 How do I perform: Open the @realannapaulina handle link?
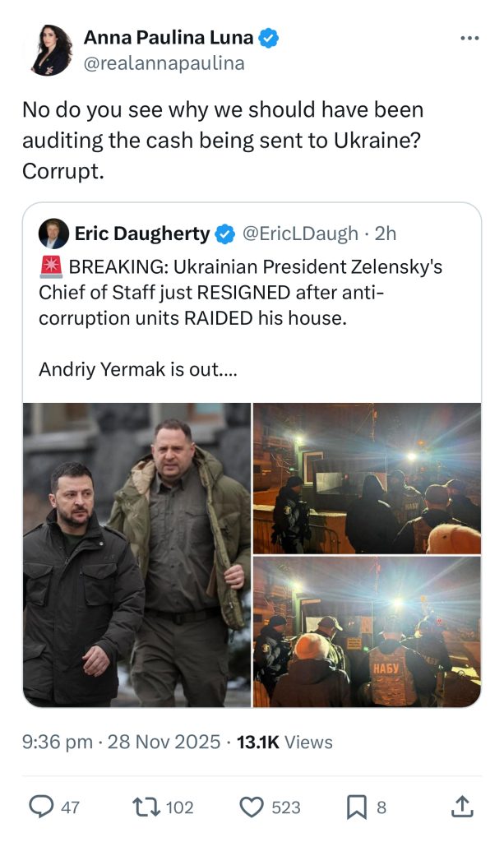point(164,63)
